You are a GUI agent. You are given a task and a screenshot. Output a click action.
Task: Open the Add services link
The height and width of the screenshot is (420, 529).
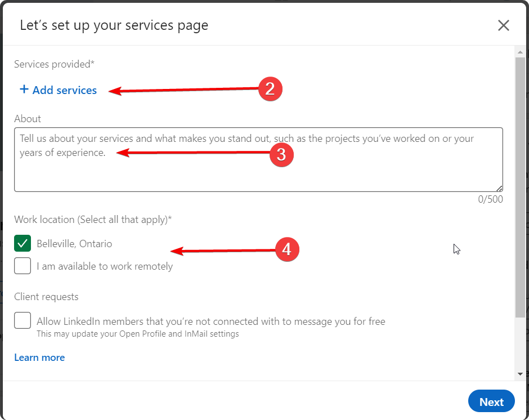pyautogui.click(x=64, y=90)
